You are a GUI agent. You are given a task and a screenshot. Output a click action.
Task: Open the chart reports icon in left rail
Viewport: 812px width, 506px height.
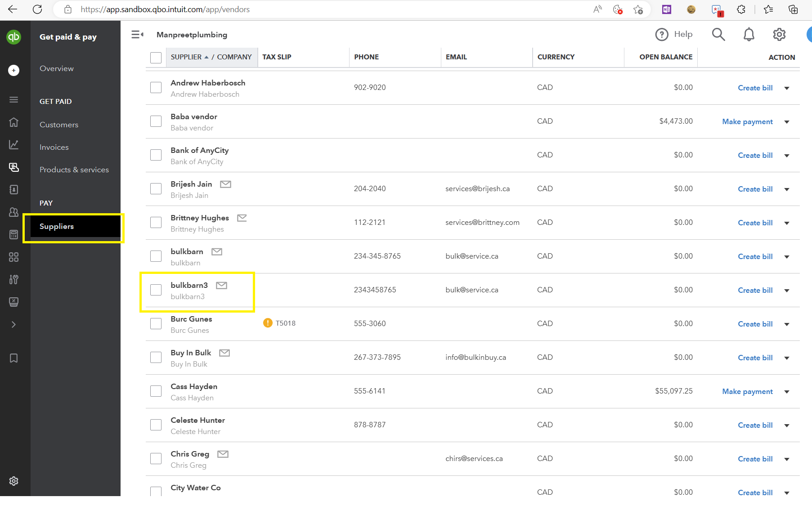(x=13, y=144)
